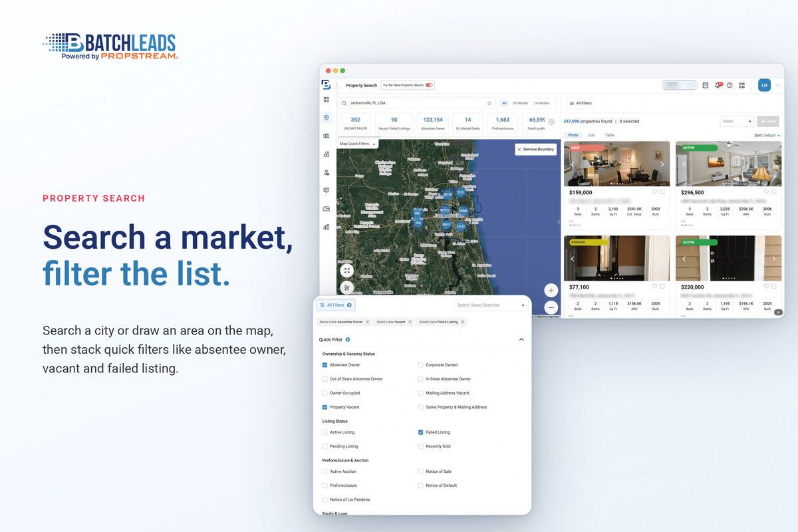Viewport: 798px width, 532px height.
Task: Click the All Filters button in the filter panel
Action: [x=336, y=305]
